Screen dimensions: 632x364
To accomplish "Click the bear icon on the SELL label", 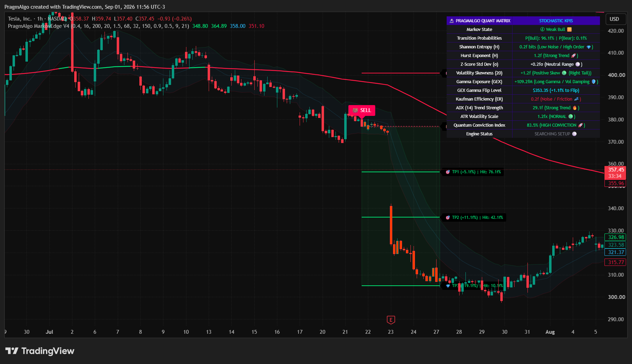I will tap(355, 110).
